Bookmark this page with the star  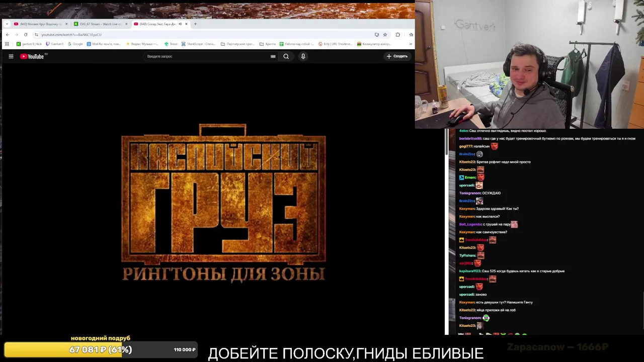pyautogui.click(x=385, y=35)
